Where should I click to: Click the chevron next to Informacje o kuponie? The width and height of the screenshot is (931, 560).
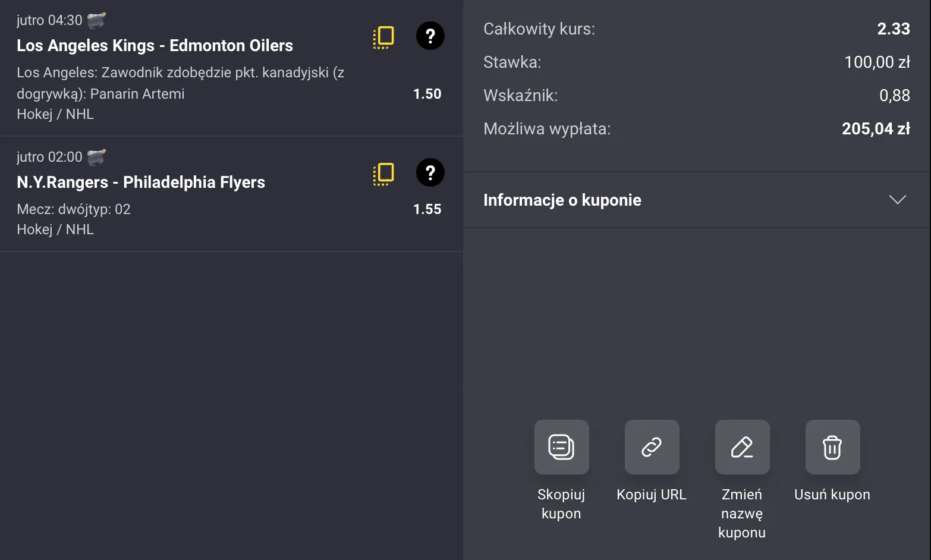[x=897, y=200]
